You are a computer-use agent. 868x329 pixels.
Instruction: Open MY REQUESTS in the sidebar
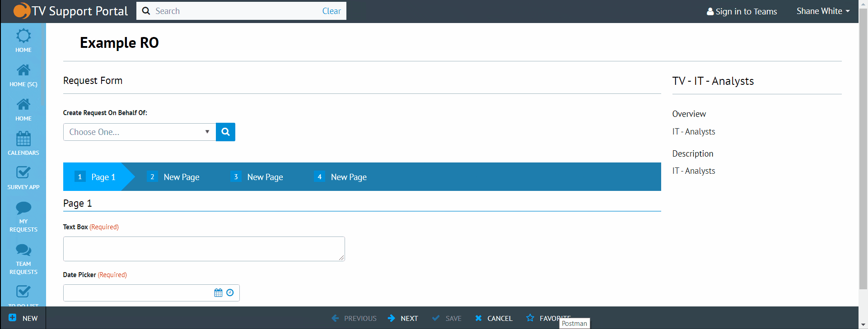tap(23, 217)
